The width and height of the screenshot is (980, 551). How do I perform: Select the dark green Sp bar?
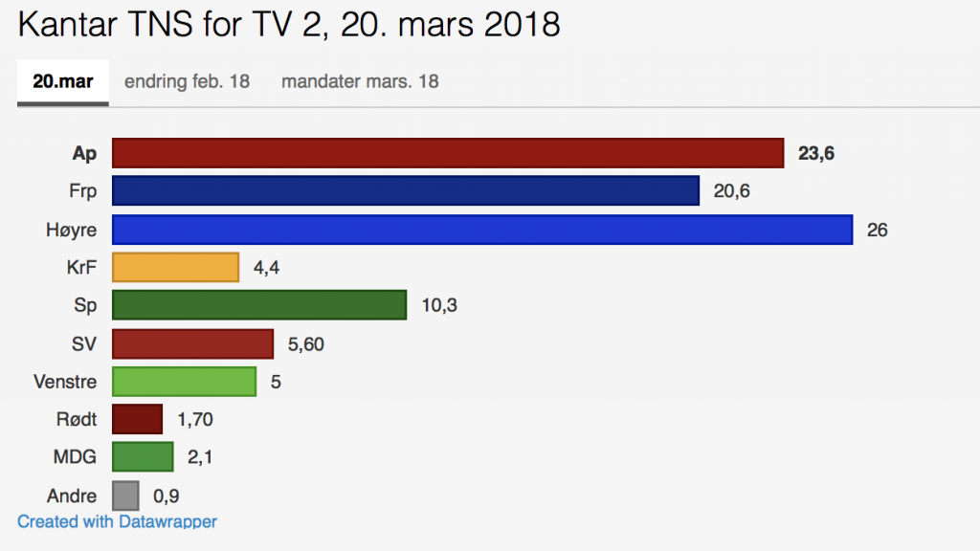[259, 305]
